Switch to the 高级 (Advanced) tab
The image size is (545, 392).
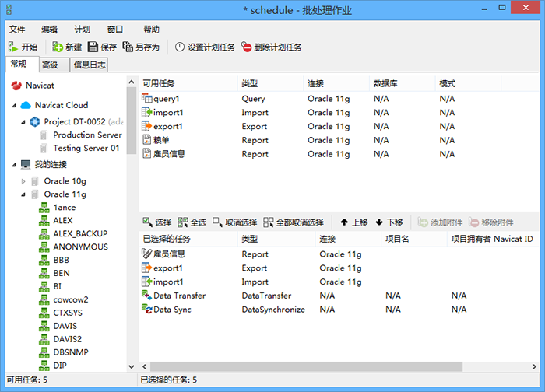[x=54, y=65]
